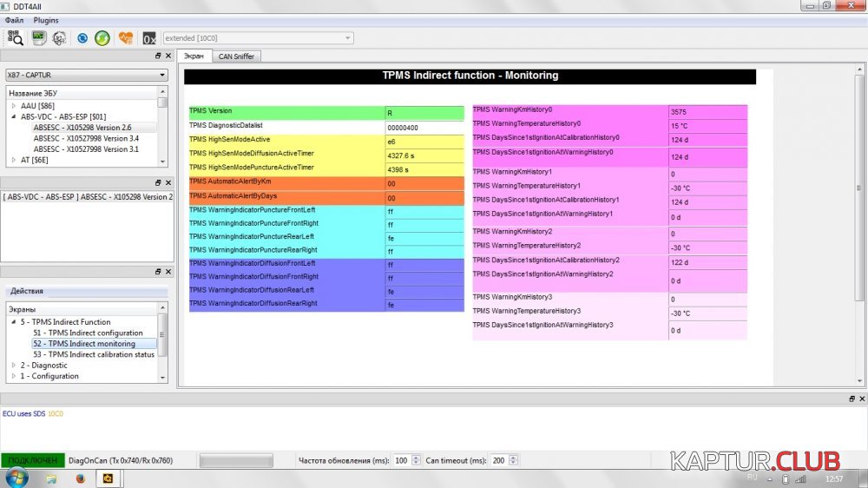Click the green auto-refresh toolbar icon
The width and height of the screenshot is (868, 488).
[102, 37]
